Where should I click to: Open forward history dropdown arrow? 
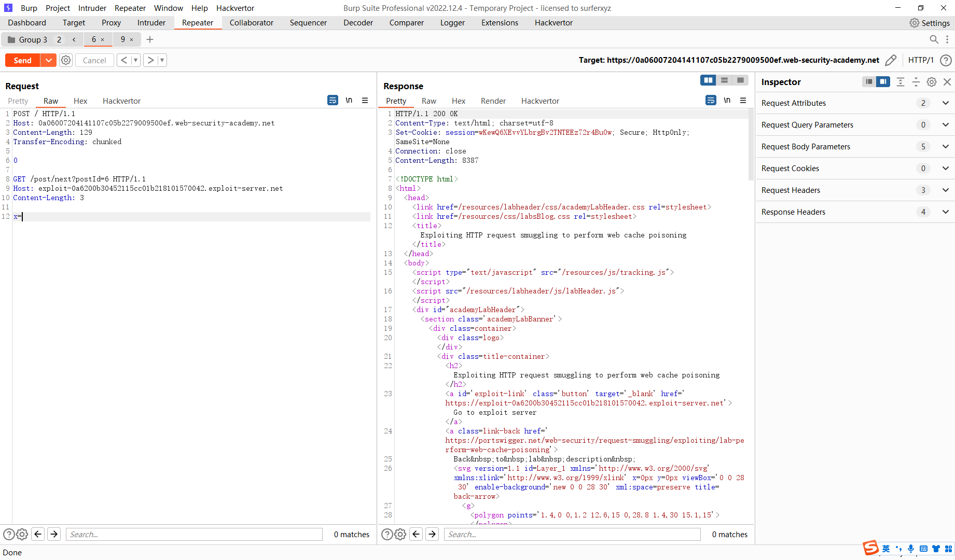click(162, 60)
